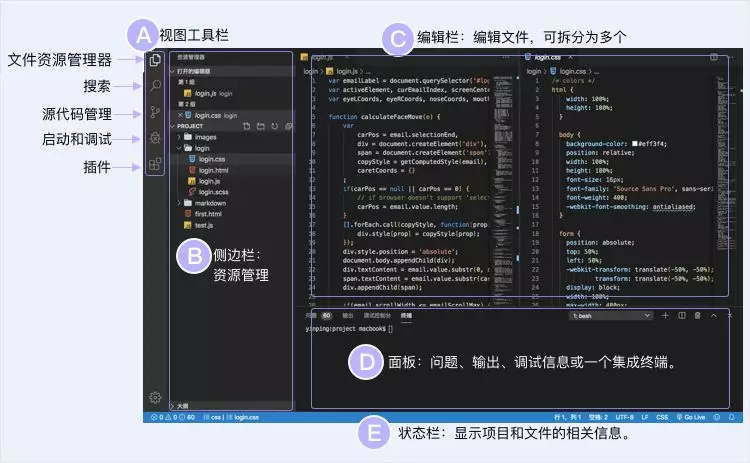Click errors and warnings count in status bar

(173, 417)
